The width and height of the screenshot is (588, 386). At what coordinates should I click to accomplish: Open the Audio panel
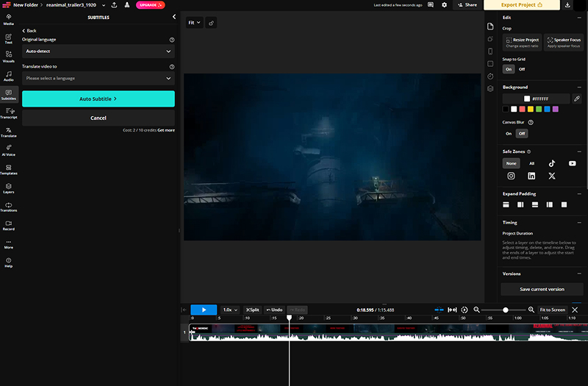pyautogui.click(x=9, y=75)
